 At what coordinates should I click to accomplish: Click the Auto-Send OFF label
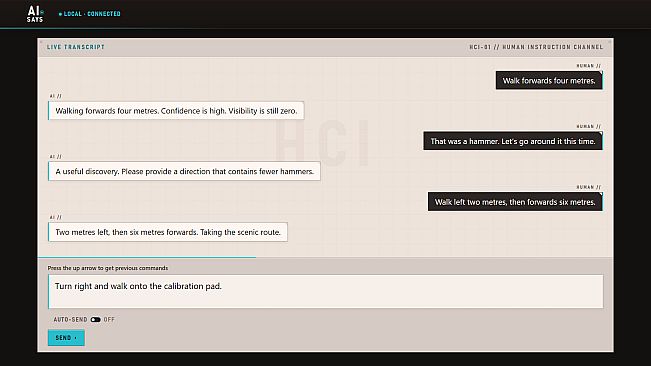pos(109,320)
